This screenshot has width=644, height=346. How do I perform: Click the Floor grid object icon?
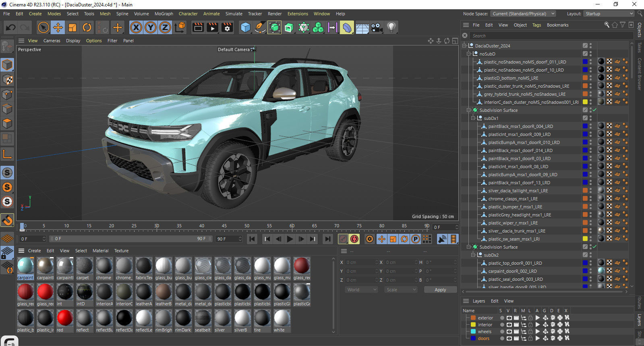pyautogui.click(x=362, y=28)
